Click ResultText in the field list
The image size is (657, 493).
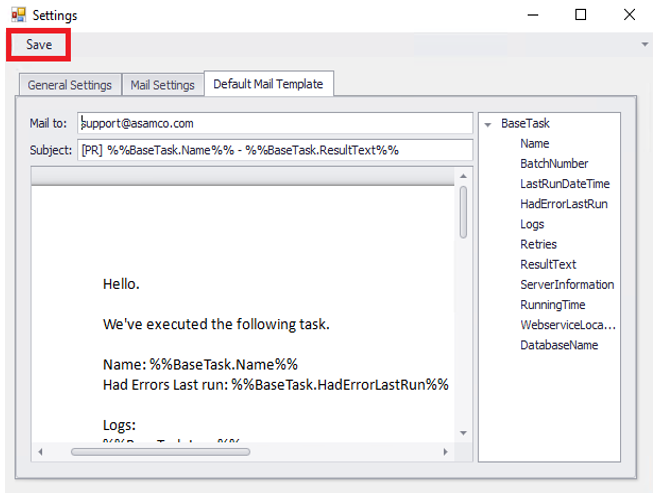(548, 264)
